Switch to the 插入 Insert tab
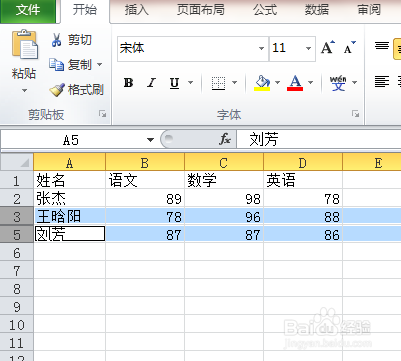This screenshot has height=361, width=401. pos(137,10)
